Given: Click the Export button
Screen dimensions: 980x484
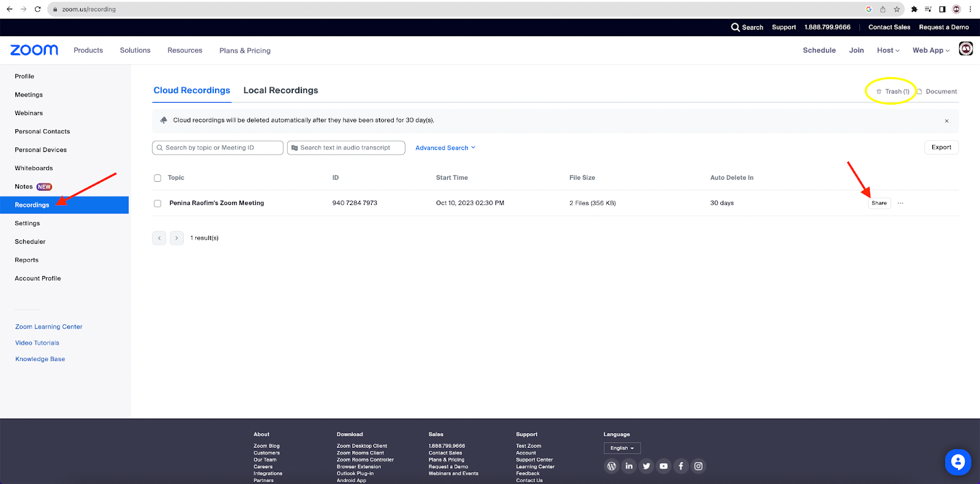Looking at the screenshot, I should (x=941, y=147).
